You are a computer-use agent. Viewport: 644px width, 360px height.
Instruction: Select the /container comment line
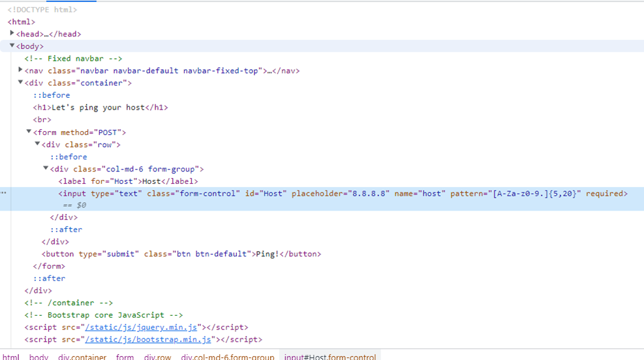tap(69, 303)
